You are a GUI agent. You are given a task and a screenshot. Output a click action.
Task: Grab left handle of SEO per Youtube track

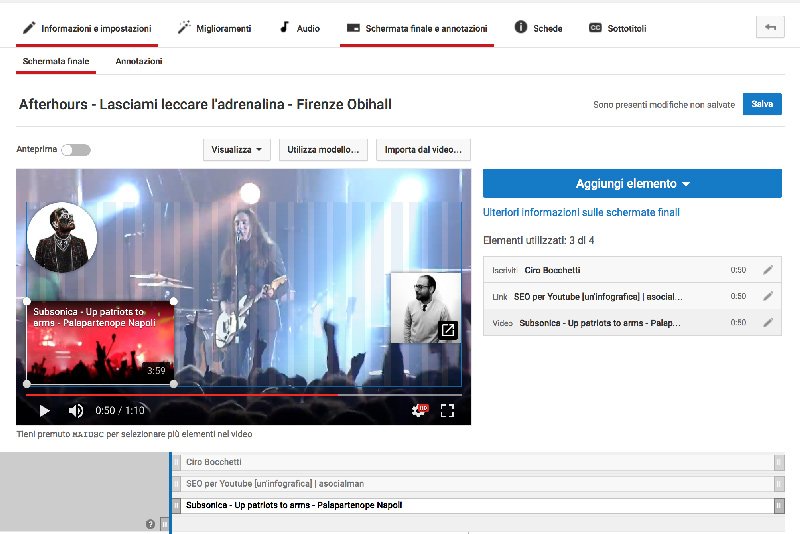tap(176, 484)
